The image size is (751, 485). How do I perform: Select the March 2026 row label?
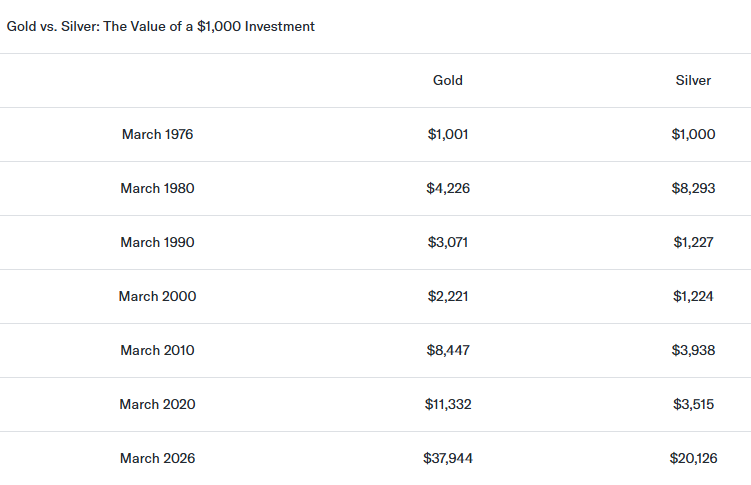pos(157,458)
